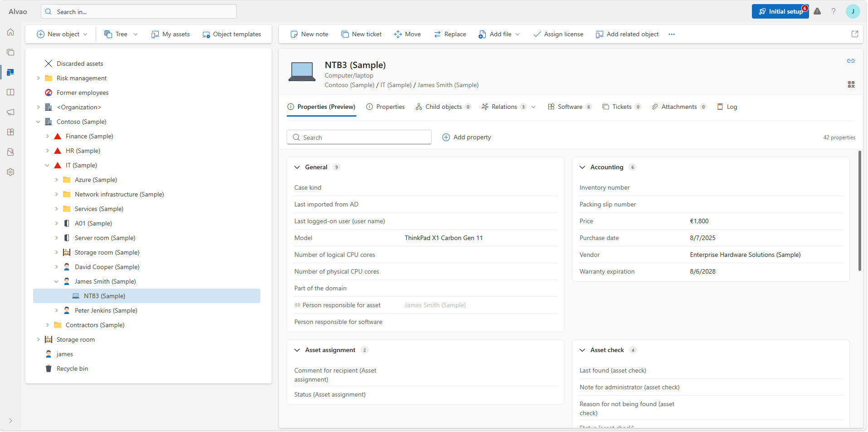Viewport: 868px width, 432px height.
Task: Collapse the General properties section
Action: point(297,167)
